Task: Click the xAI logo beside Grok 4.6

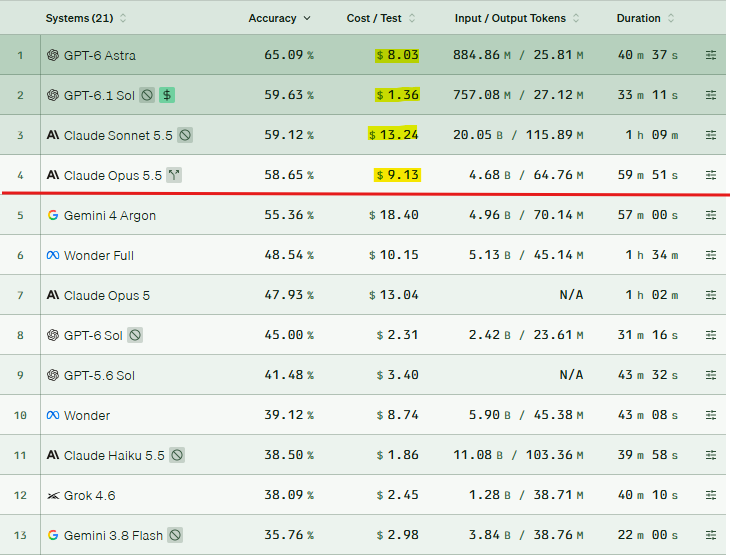Action: pos(53,495)
